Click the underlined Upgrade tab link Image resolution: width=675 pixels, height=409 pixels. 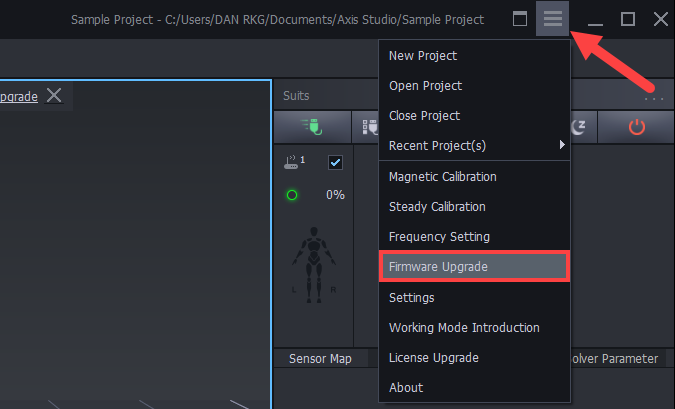(19, 96)
